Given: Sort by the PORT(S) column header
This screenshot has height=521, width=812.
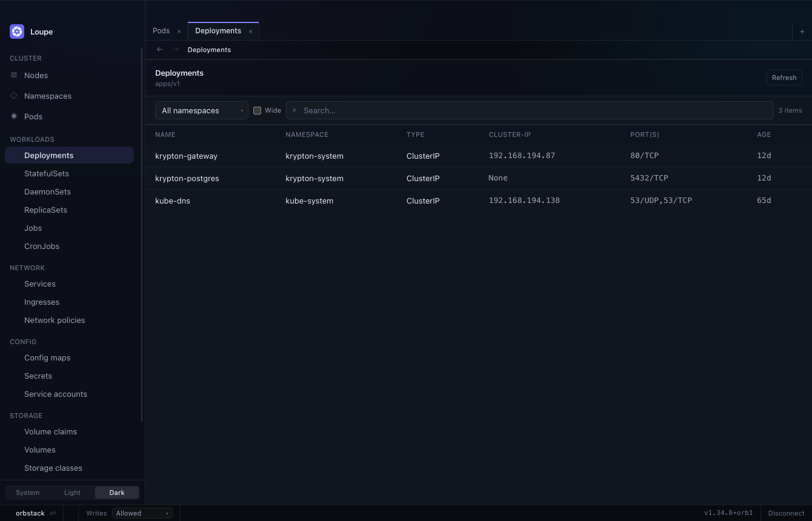Looking at the screenshot, I should [645, 134].
